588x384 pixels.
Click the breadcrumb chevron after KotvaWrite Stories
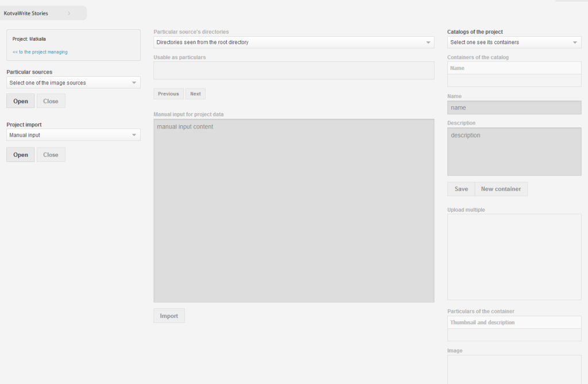(x=69, y=13)
